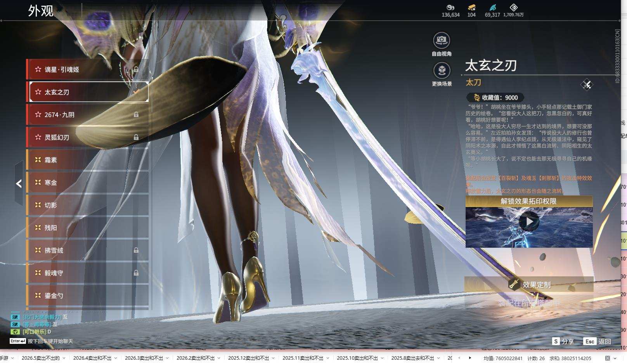This screenshot has height=364, width=627.
Task: Open the dropdown arrow on 2025.10卖出和不出 sheet tab
Action: pos(382,358)
